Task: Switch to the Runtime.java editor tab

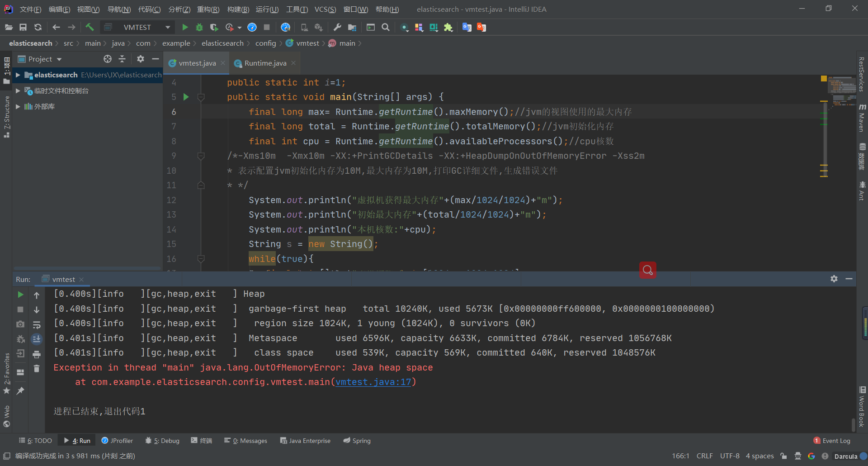Action: click(x=265, y=63)
